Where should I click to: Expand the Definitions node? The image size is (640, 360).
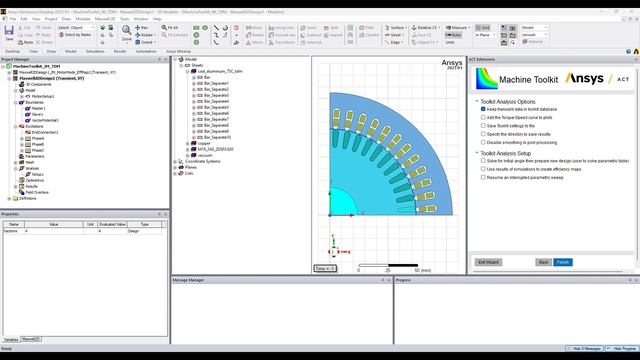[9, 198]
